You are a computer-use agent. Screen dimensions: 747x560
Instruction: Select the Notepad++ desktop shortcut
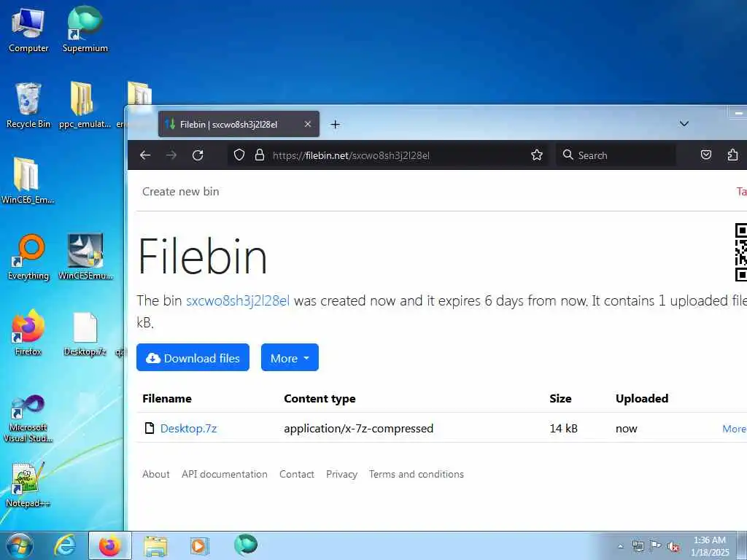[28, 485]
